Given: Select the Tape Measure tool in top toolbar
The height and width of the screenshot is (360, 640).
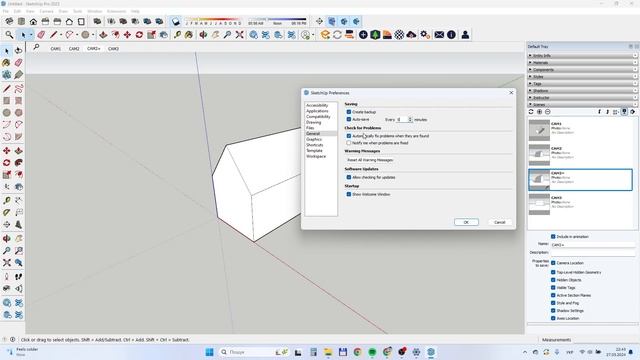Looking at the screenshot, I should click(177, 35).
